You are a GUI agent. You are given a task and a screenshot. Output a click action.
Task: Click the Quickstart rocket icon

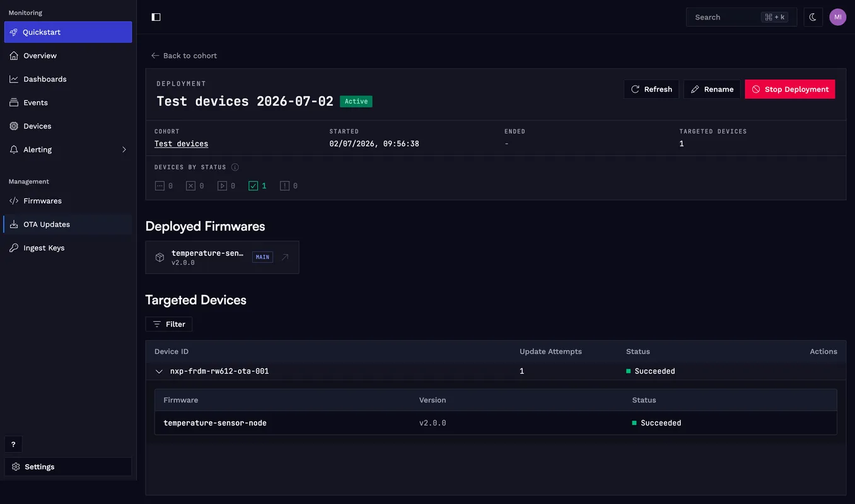coord(14,32)
